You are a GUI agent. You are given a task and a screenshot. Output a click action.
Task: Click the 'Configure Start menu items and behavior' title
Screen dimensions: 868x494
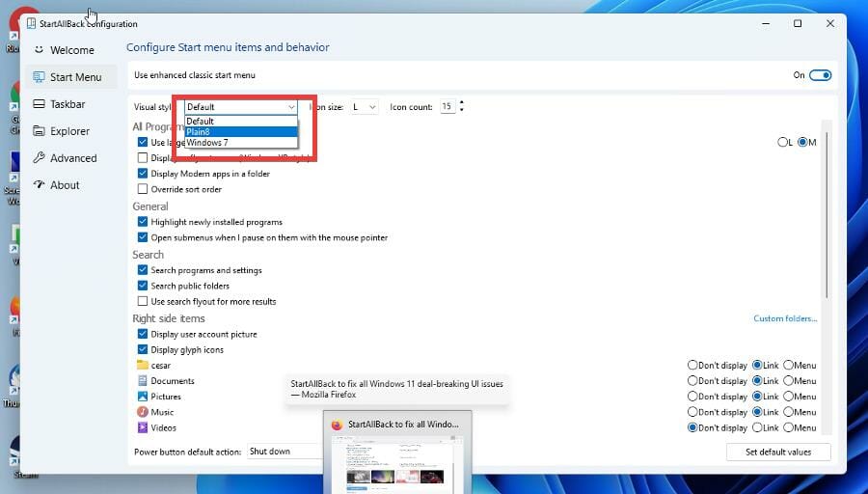coord(228,47)
